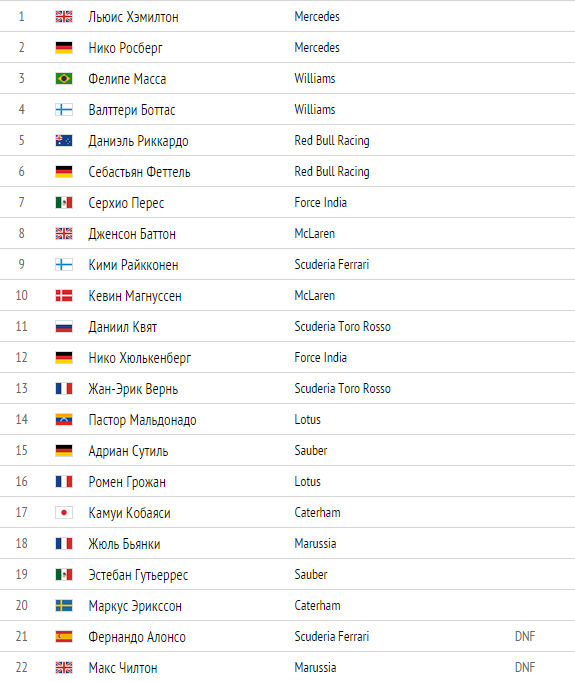The height and width of the screenshot is (682, 575).
Task: Click the Williams team for Валттери Боттас
Action: pyautogui.click(x=315, y=110)
